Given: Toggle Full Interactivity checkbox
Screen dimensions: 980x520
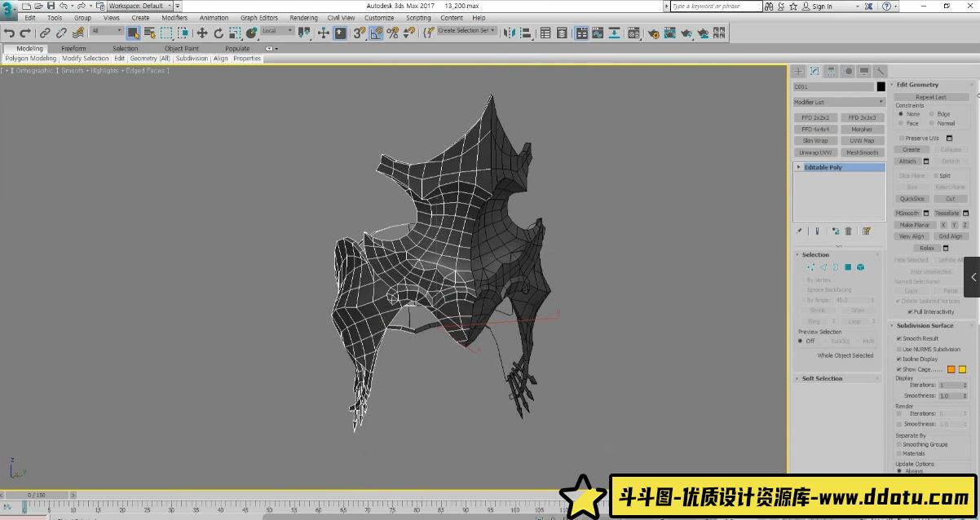Looking at the screenshot, I should pos(910,311).
